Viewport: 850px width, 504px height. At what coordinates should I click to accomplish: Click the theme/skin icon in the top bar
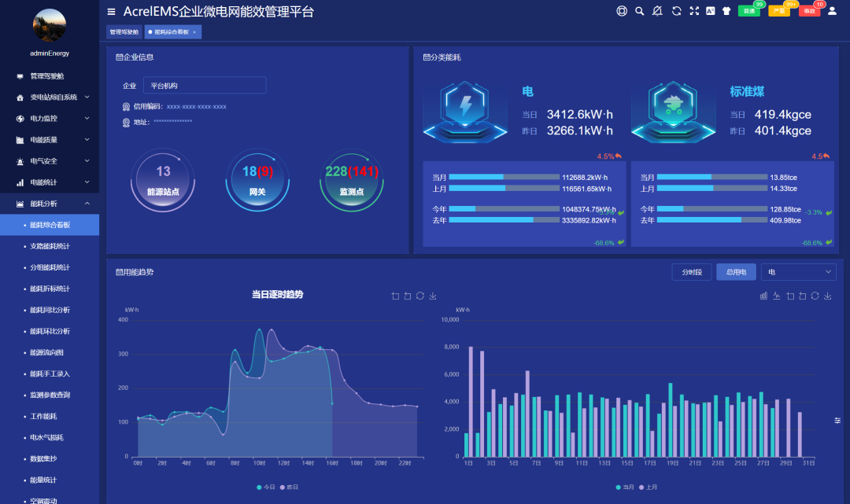coord(726,11)
